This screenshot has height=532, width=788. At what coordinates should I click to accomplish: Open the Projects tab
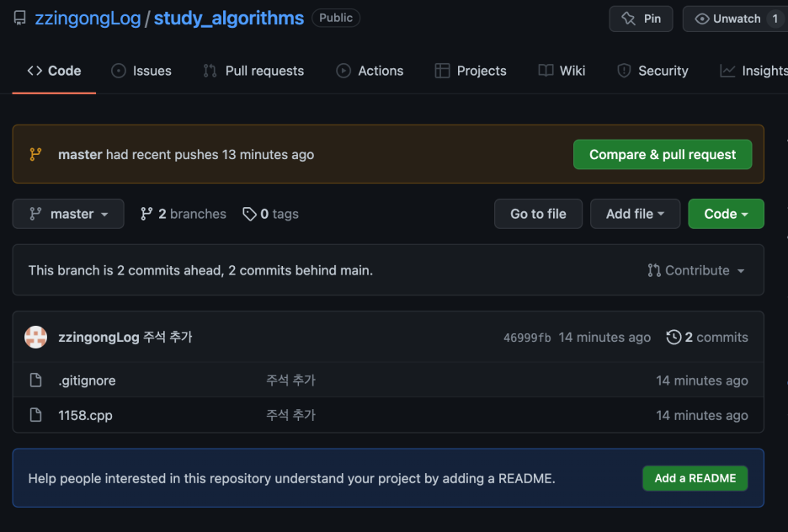click(471, 71)
